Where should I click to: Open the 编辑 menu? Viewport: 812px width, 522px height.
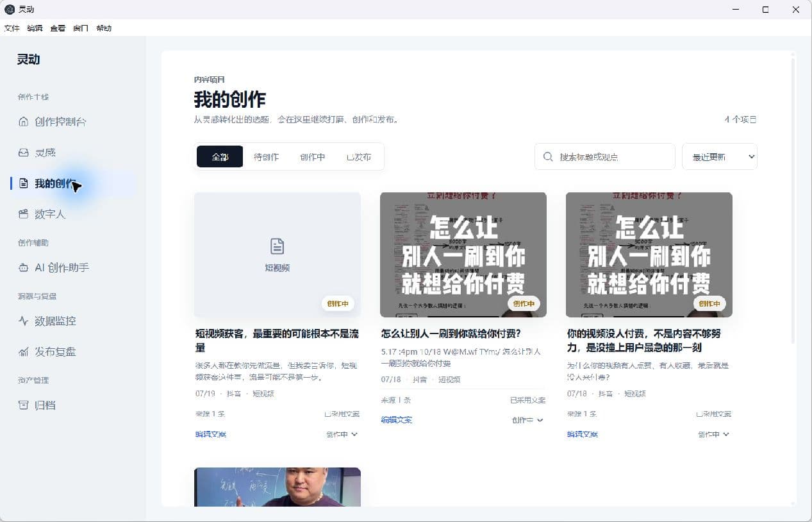[35, 28]
